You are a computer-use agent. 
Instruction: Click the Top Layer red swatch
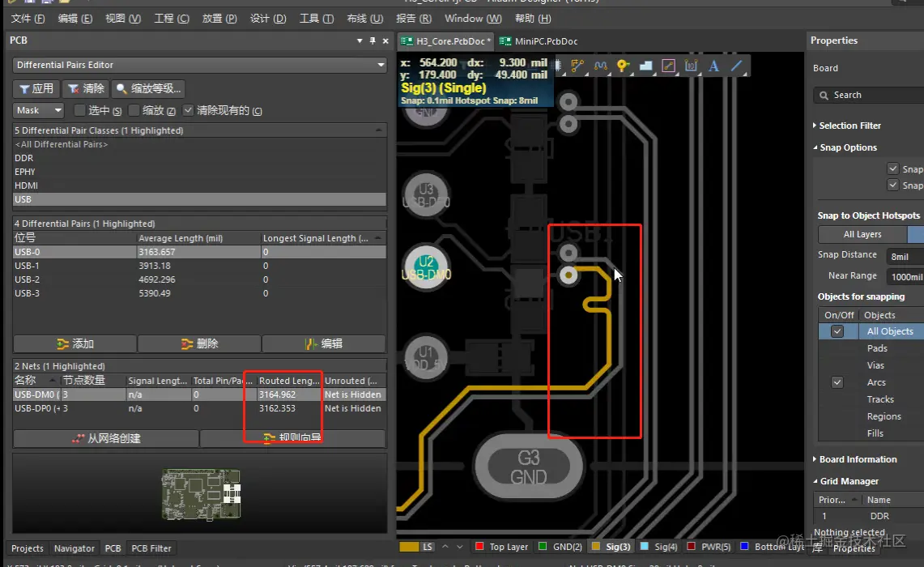[479, 547]
